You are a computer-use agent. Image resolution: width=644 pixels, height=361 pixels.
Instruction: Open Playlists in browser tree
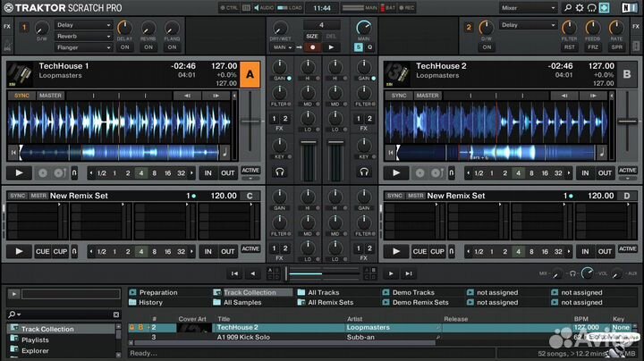click(x=35, y=340)
